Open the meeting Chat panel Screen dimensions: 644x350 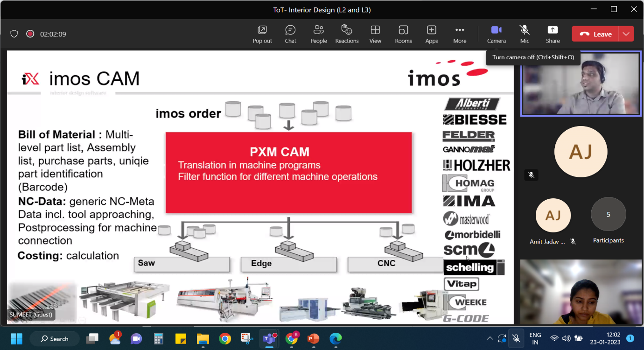pyautogui.click(x=290, y=34)
